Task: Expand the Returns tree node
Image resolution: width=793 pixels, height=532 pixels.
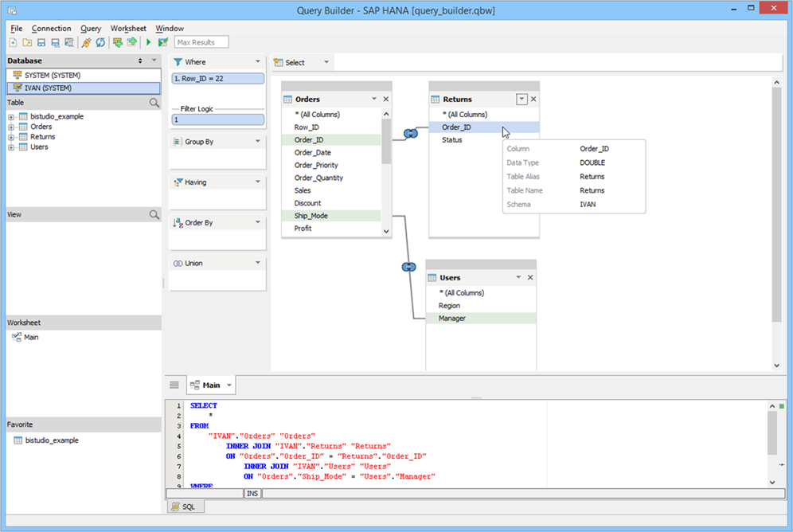Action: (x=11, y=137)
